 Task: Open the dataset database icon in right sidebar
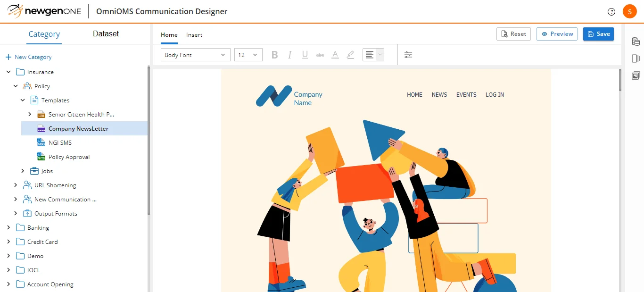[636, 42]
